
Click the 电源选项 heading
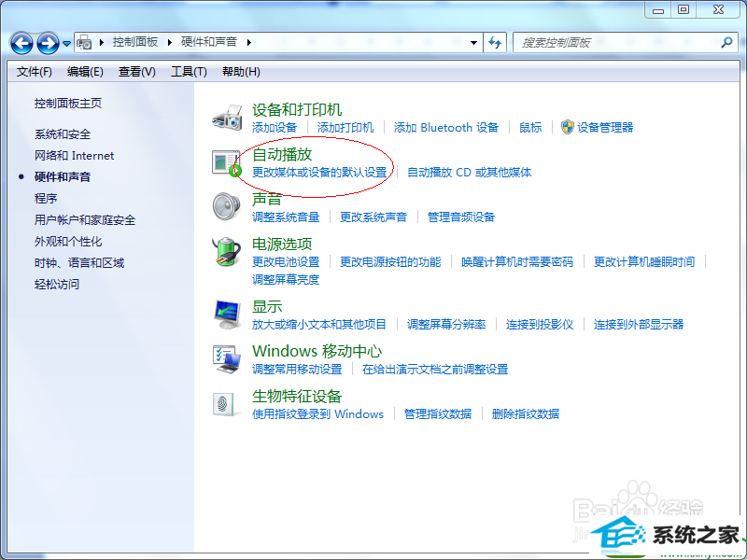282,244
